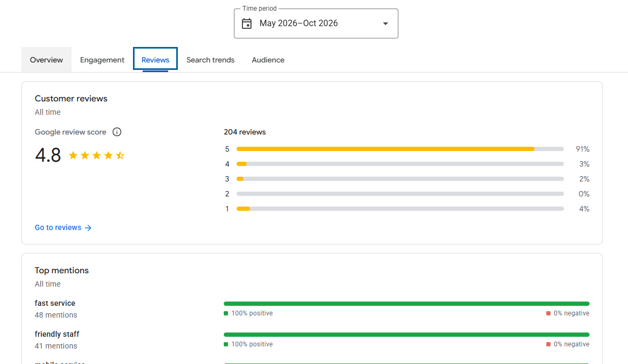Viewport: 628px width, 364px height.
Task: Click the 2-star rating bar
Action: (400, 194)
